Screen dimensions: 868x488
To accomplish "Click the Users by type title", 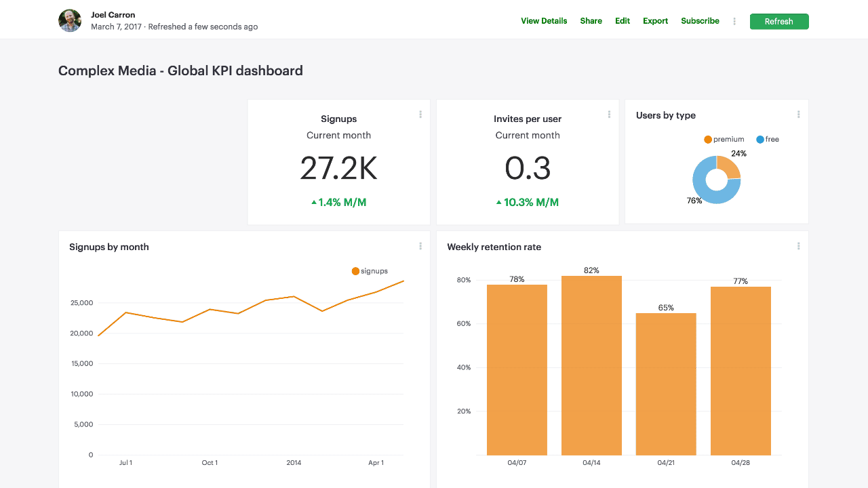I will [x=666, y=115].
